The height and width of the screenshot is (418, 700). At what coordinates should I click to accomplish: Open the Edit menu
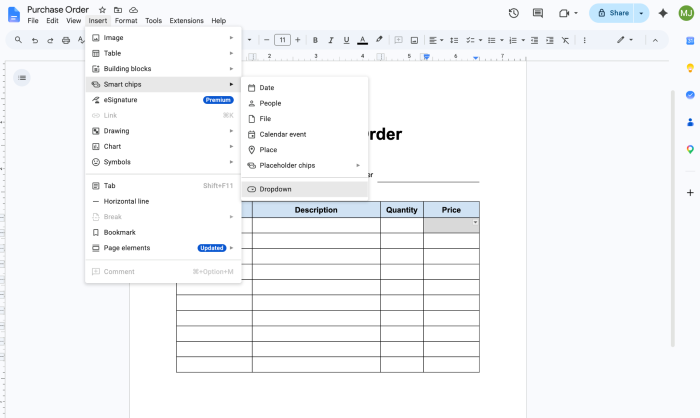tap(52, 21)
